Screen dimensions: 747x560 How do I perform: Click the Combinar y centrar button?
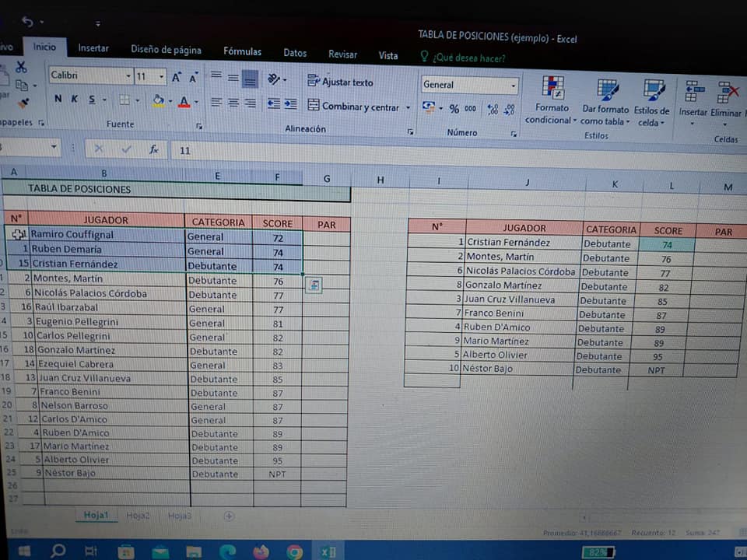coord(354,107)
